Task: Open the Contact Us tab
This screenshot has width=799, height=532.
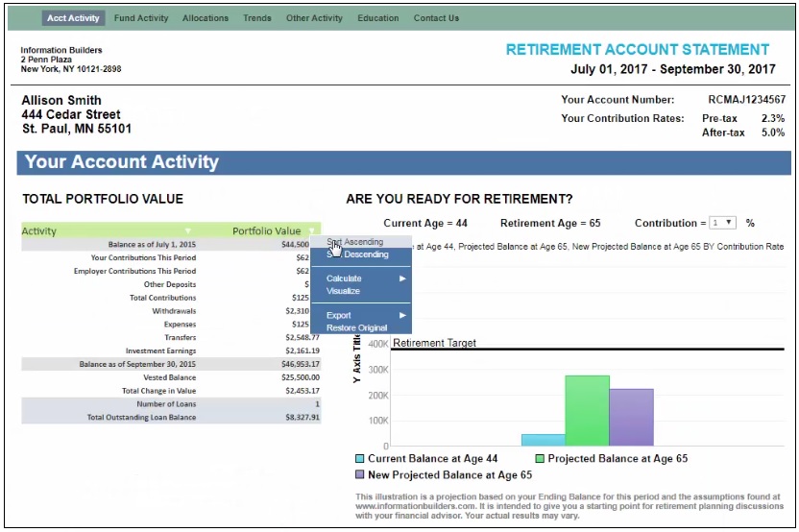Action: point(436,18)
